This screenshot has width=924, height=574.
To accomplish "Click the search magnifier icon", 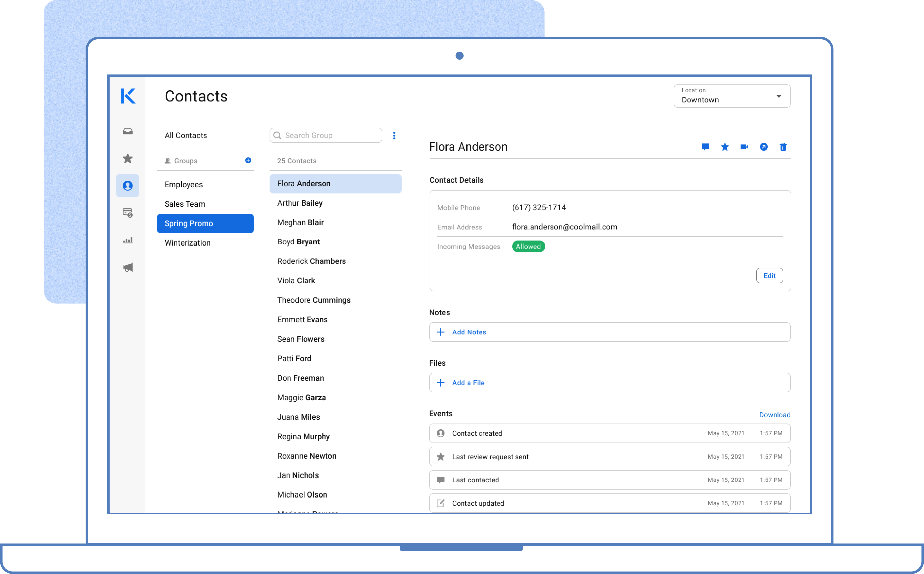I will click(x=277, y=136).
